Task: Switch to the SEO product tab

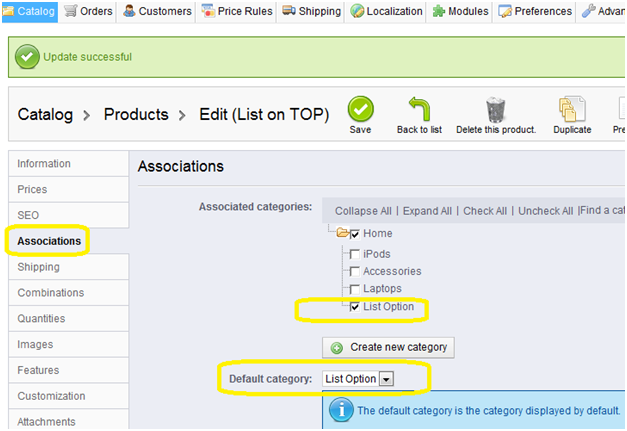Action: coord(68,215)
